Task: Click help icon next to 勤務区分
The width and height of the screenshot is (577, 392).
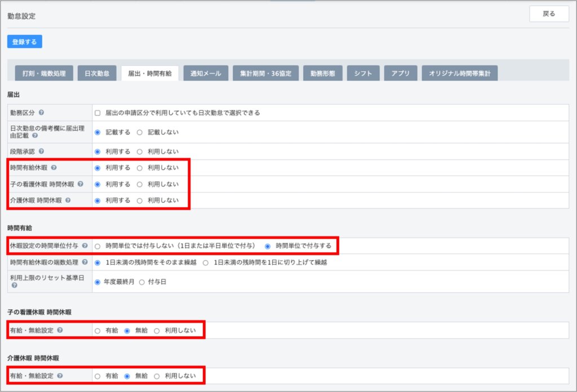Action: tap(42, 113)
